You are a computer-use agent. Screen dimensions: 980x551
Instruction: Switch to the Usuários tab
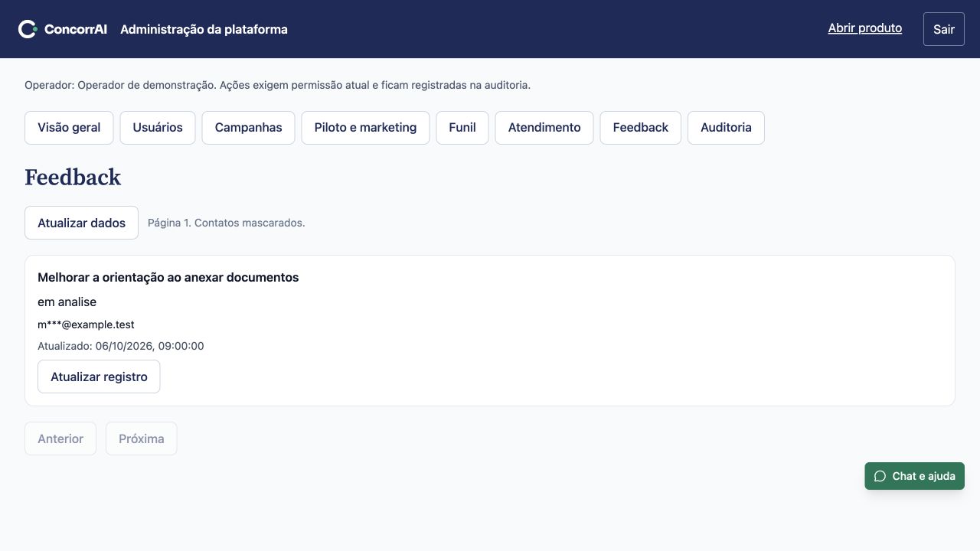158,128
